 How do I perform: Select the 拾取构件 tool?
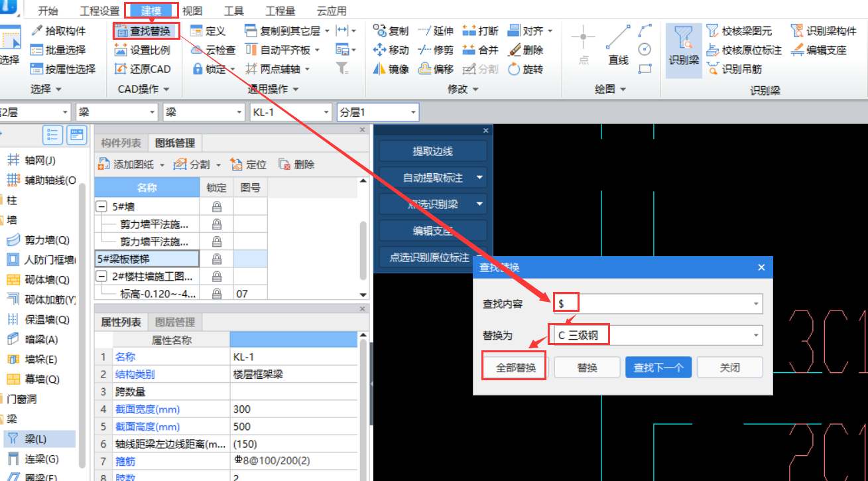(58, 31)
